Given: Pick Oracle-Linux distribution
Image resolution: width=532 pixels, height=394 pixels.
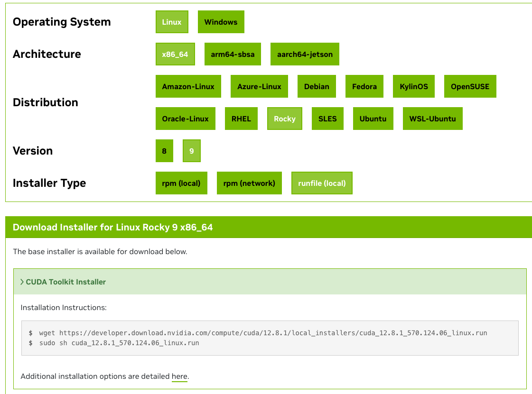Looking at the screenshot, I should 185,119.
